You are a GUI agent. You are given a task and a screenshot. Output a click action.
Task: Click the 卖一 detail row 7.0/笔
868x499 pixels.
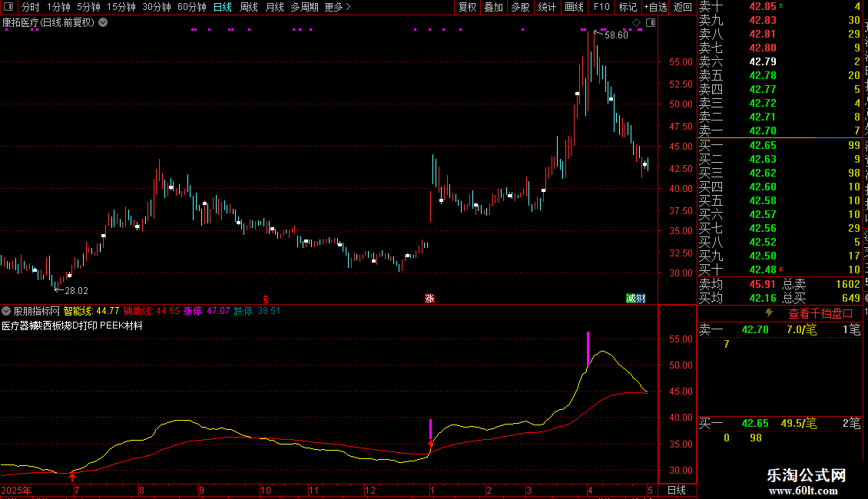point(780,330)
